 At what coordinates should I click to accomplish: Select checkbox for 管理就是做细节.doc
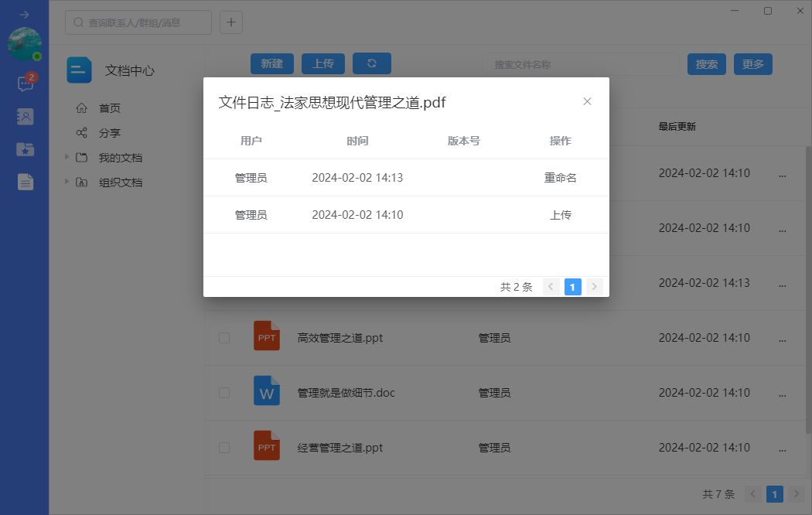[224, 393]
